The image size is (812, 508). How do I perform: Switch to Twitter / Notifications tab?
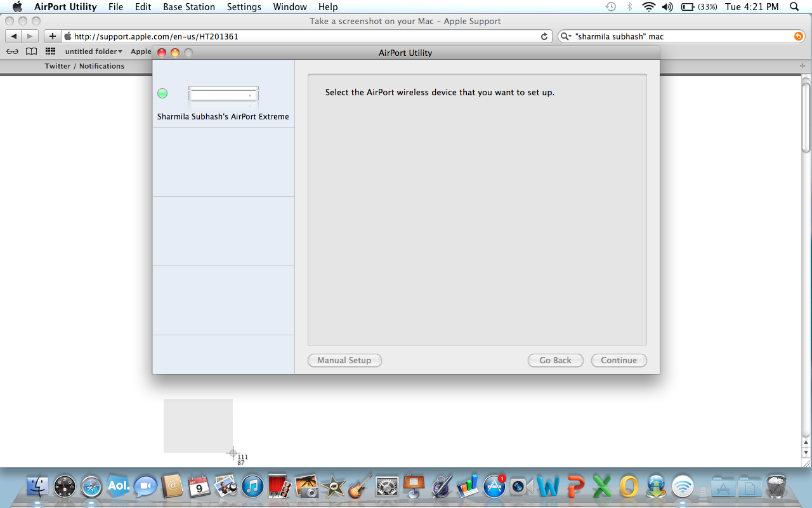click(x=84, y=66)
